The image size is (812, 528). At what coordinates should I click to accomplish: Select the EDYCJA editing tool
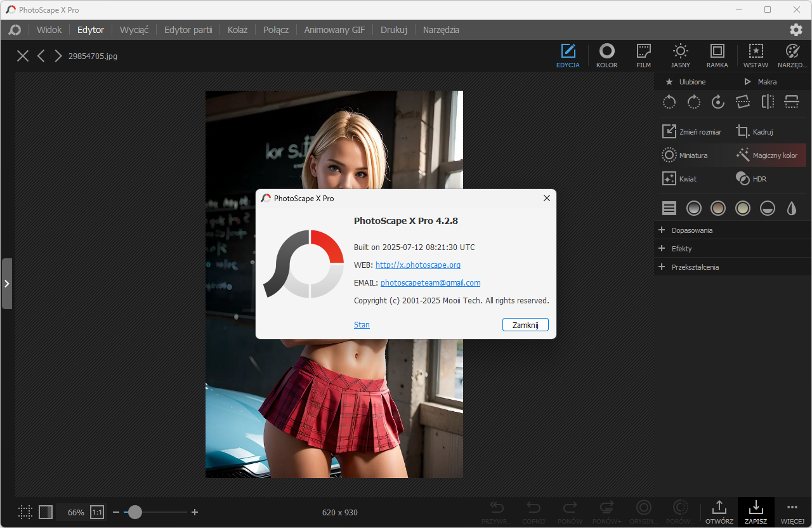point(568,56)
